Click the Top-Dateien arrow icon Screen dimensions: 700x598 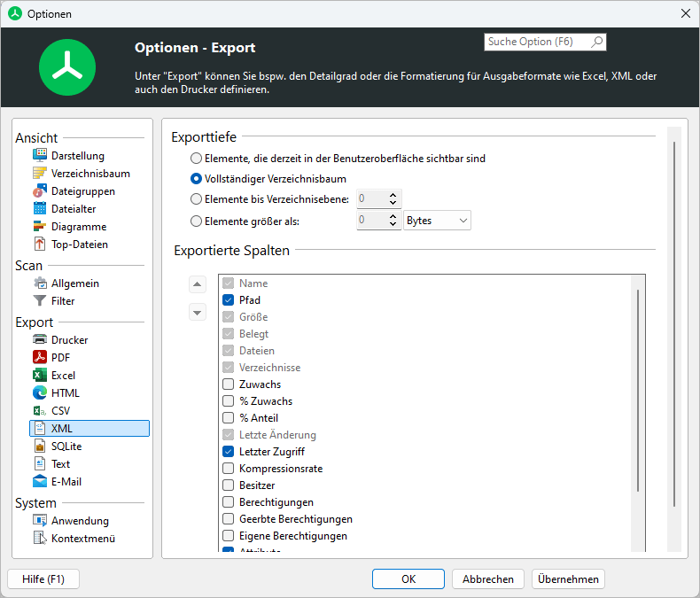[x=40, y=245]
